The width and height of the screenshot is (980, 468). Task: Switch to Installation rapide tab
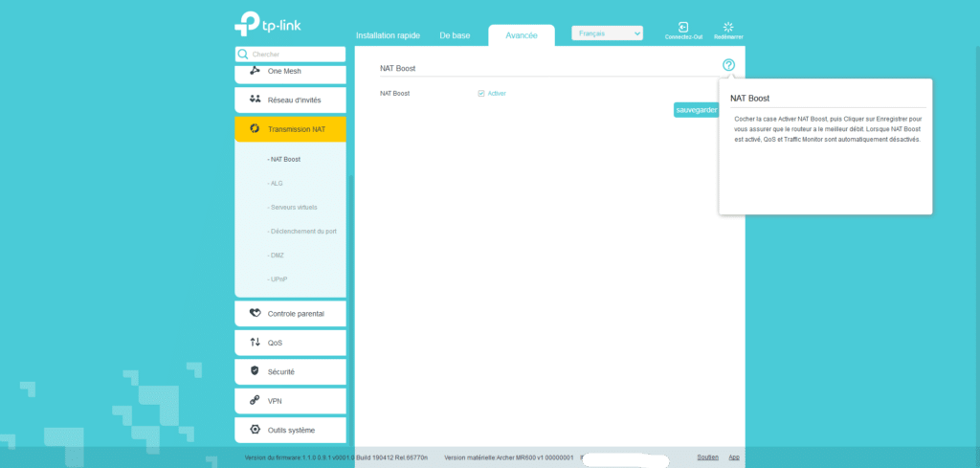pyautogui.click(x=388, y=35)
